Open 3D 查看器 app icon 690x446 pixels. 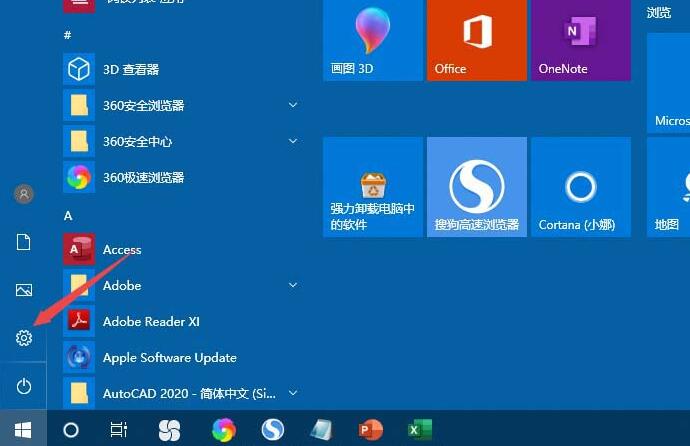(79, 69)
